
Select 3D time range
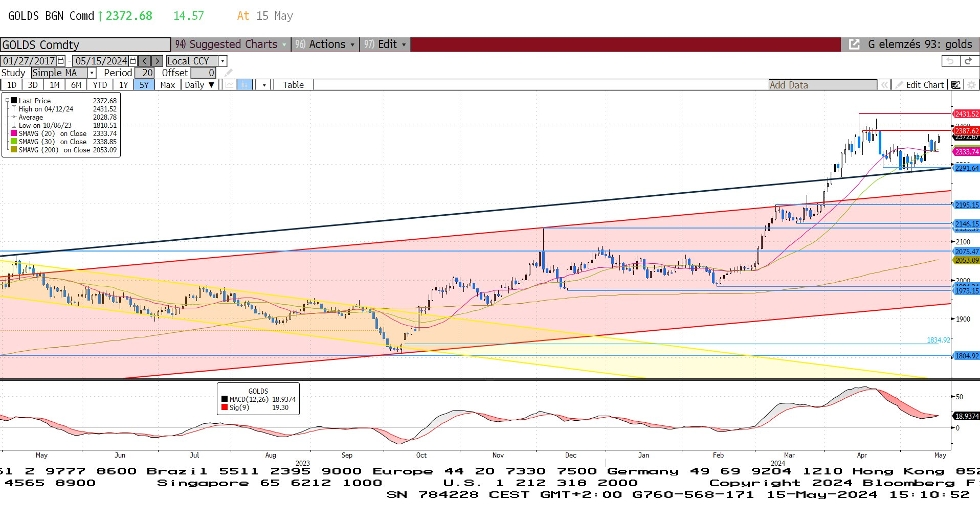pos(33,85)
